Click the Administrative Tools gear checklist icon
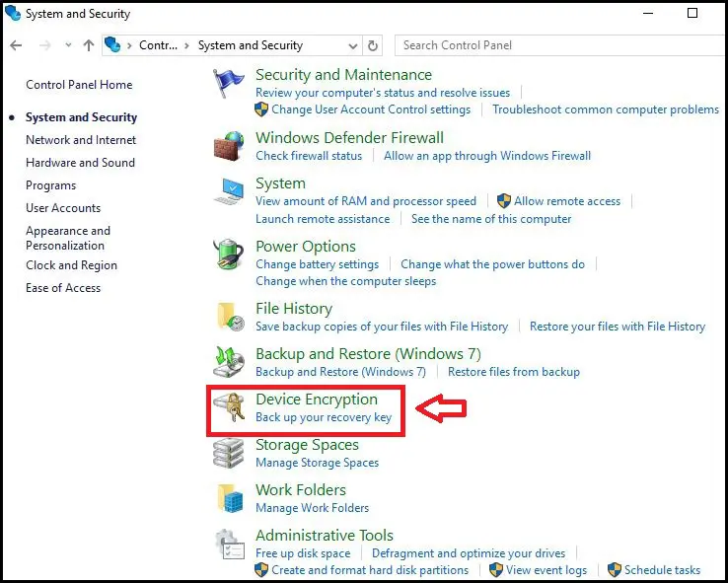Viewport: 728px width, 583px height. 230,544
